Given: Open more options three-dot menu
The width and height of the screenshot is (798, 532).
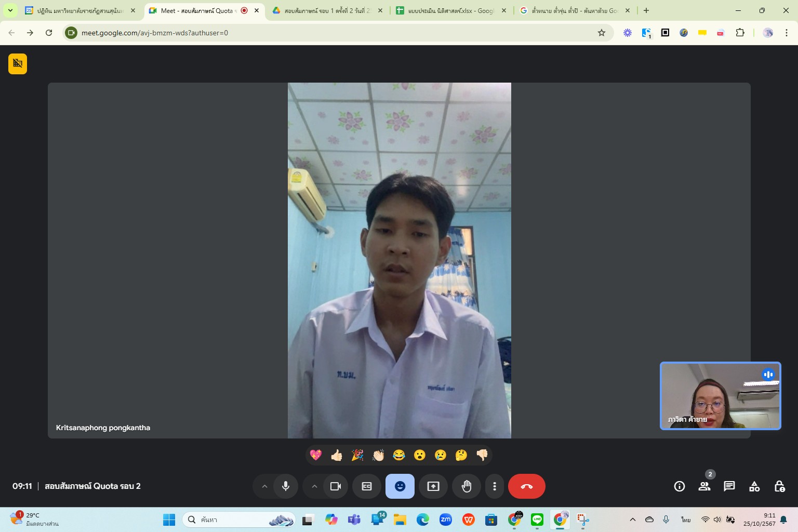Looking at the screenshot, I should pyautogui.click(x=494, y=486).
